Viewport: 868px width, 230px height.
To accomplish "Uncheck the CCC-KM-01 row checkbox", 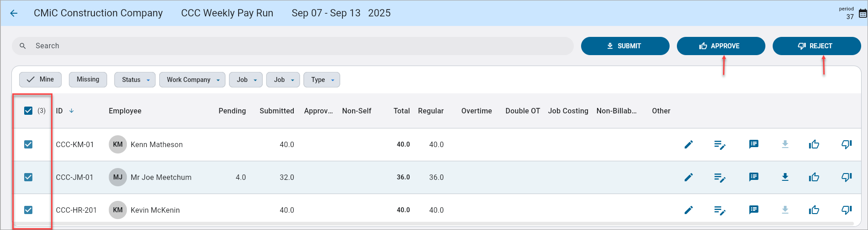I will click(x=28, y=144).
